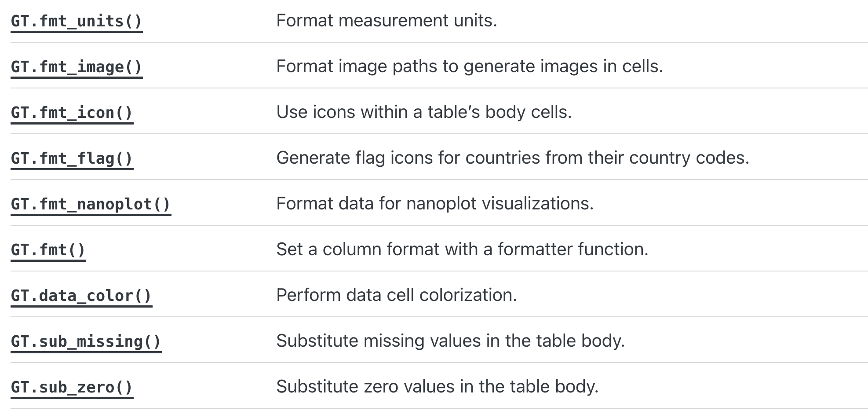
Task: Click the "Format data for nanoplot visualizations" text
Action: tap(435, 204)
